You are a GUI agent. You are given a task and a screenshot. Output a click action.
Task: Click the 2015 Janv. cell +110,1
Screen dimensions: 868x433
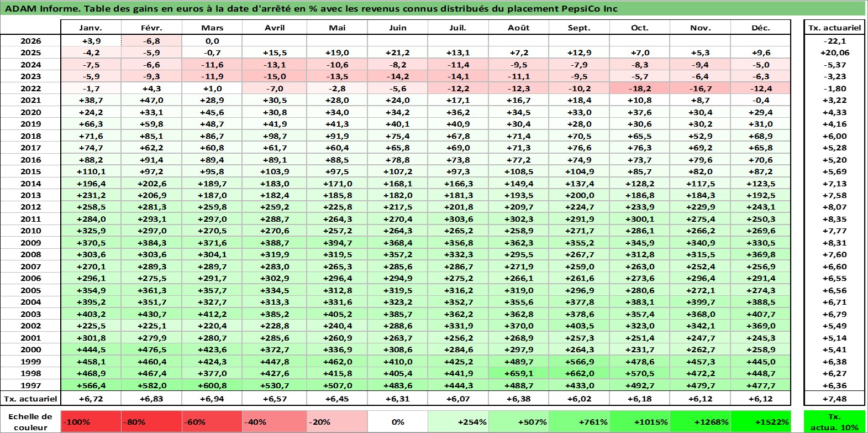point(91,171)
